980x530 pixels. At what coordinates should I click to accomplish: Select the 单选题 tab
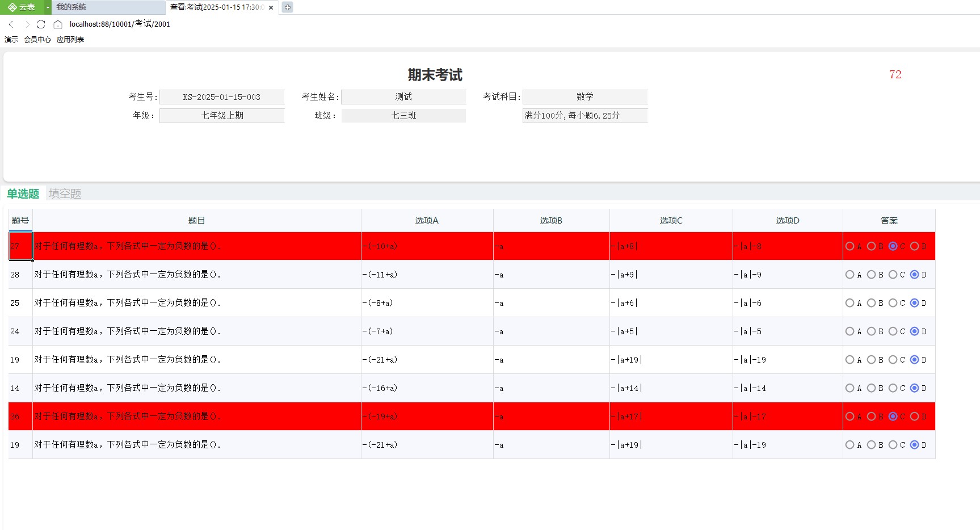point(23,194)
